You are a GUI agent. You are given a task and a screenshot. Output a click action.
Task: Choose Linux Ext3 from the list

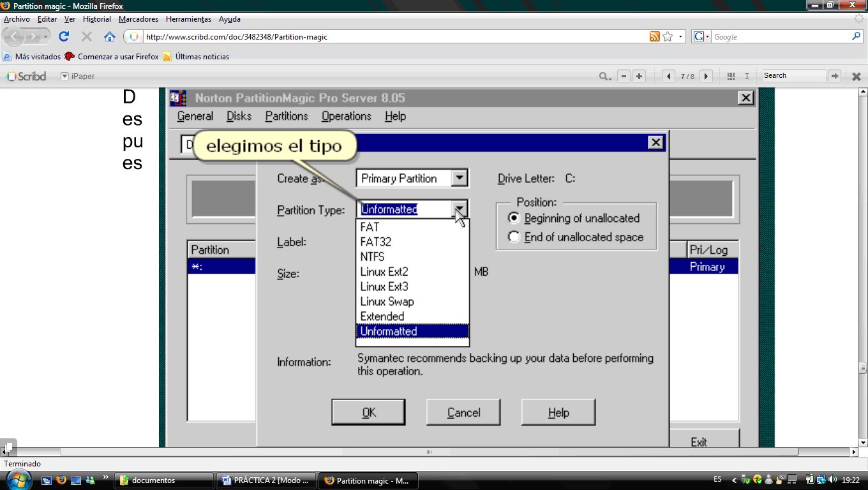click(x=412, y=286)
